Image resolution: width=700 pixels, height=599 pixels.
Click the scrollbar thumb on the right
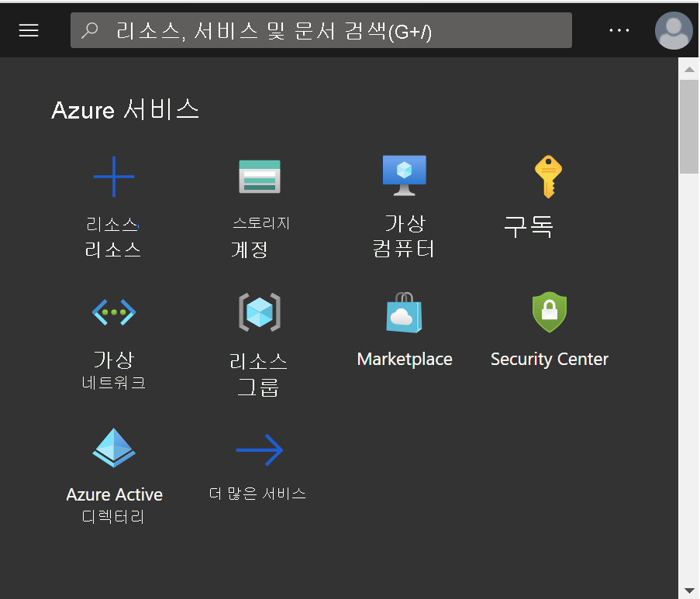click(688, 124)
